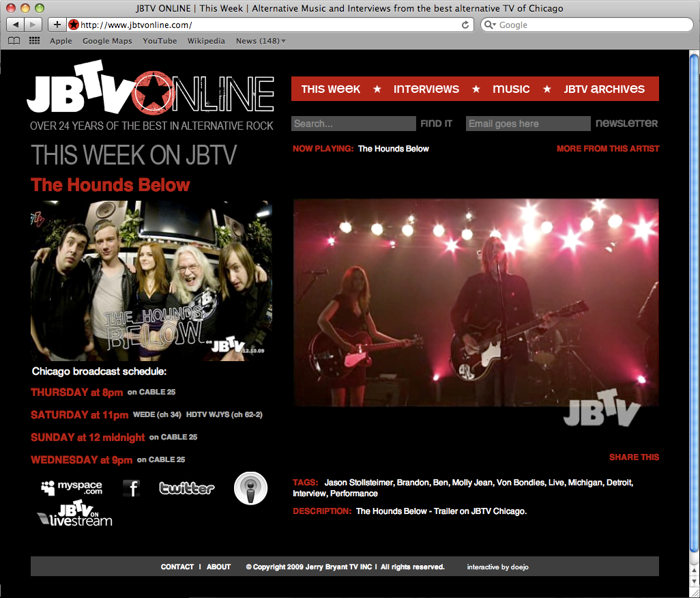Open the Google Maps bookmark

pos(107,41)
